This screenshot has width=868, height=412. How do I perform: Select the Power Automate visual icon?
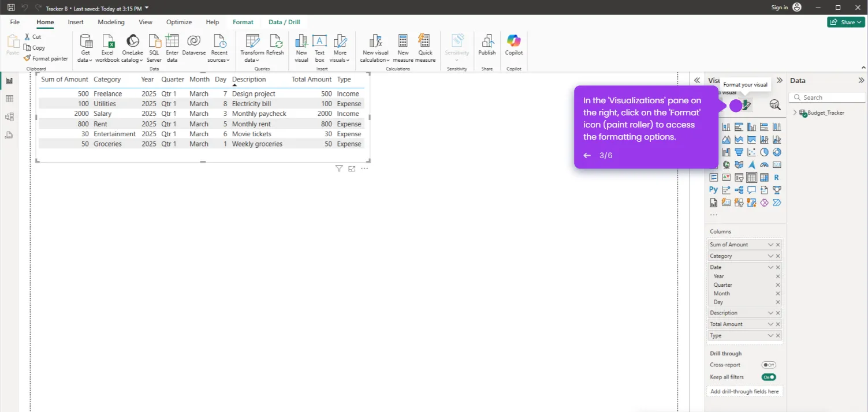(x=777, y=203)
